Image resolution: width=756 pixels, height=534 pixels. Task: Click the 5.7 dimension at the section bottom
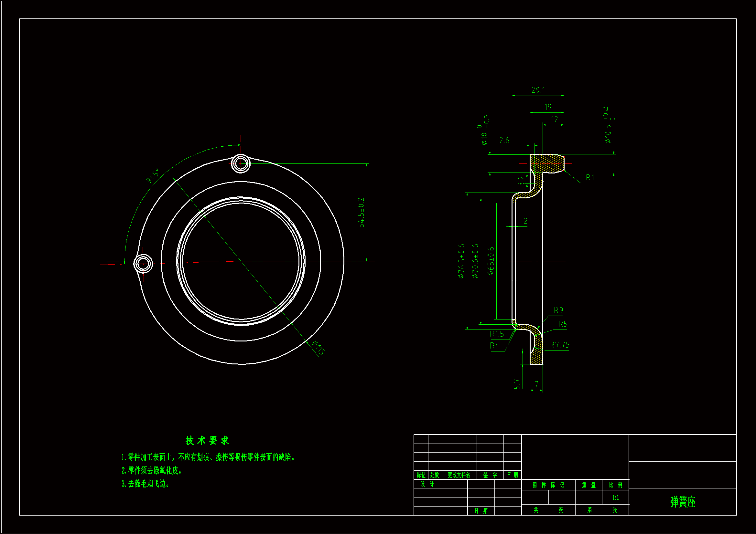click(x=517, y=384)
